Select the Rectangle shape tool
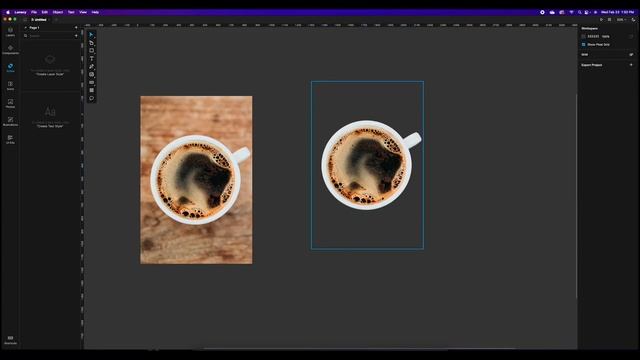This screenshot has width=640, height=360. pos(91,51)
